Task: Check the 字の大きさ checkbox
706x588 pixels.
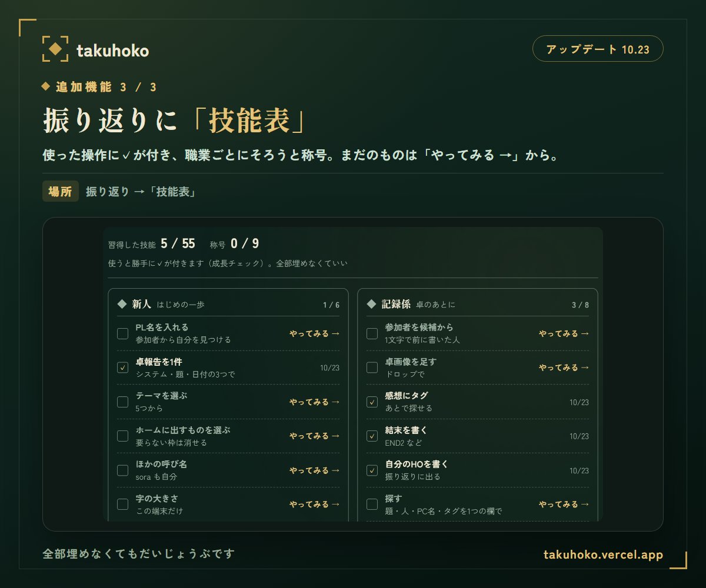Action: pos(122,504)
